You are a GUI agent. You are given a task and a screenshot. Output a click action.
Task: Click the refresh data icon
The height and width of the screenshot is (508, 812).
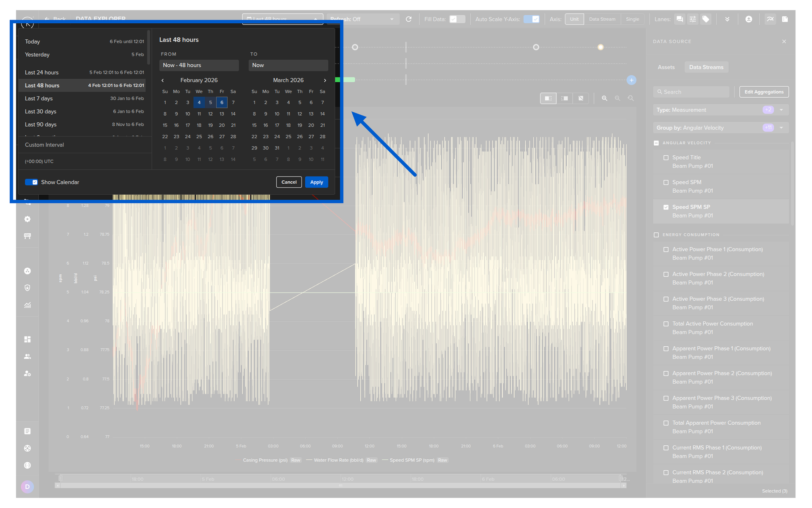coord(409,19)
